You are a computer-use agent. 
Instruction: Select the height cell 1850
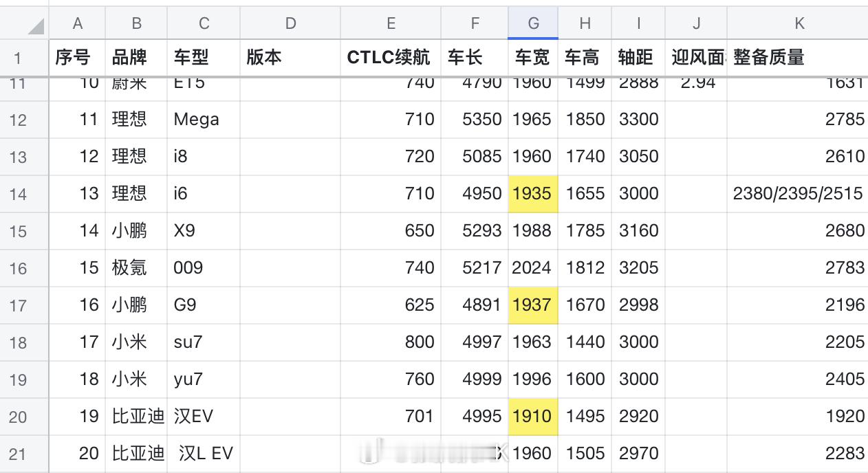585,120
